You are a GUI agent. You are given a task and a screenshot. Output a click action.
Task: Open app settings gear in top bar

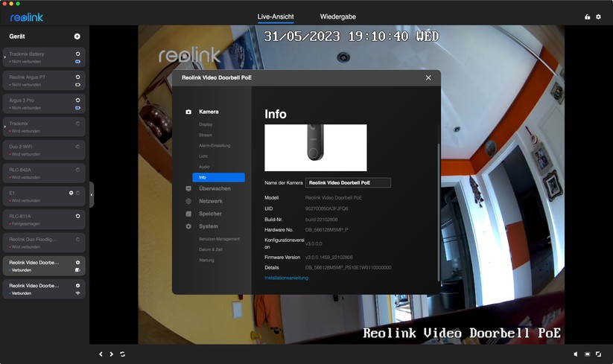point(598,17)
